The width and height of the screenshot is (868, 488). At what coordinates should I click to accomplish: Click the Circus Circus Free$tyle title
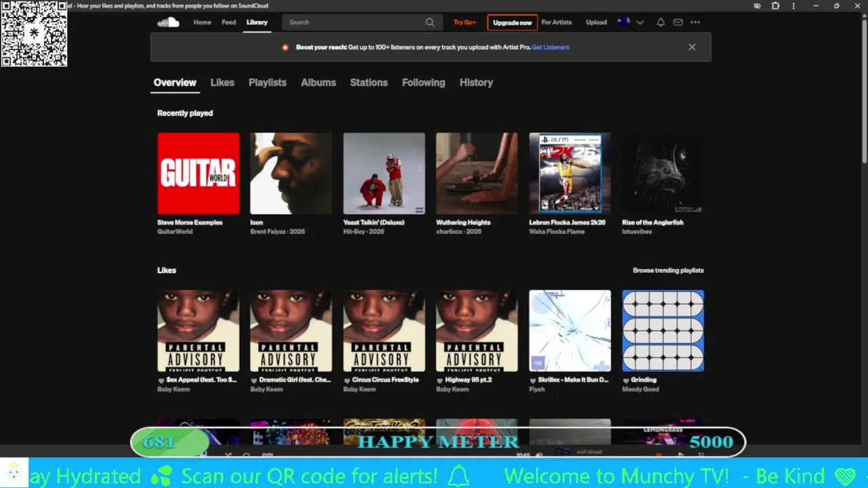(x=386, y=380)
